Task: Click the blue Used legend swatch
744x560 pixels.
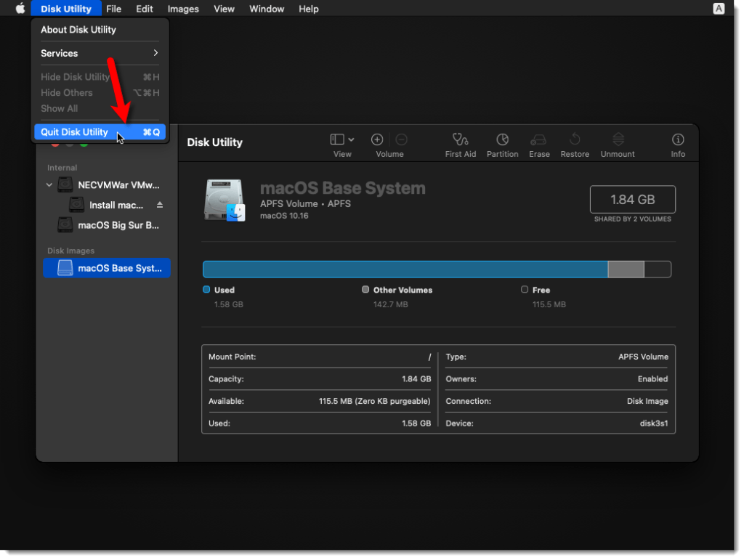Action: (206, 289)
